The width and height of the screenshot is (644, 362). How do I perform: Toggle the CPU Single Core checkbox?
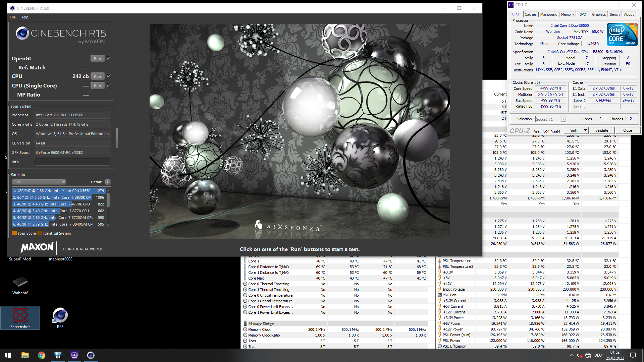[x=109, y=85]
